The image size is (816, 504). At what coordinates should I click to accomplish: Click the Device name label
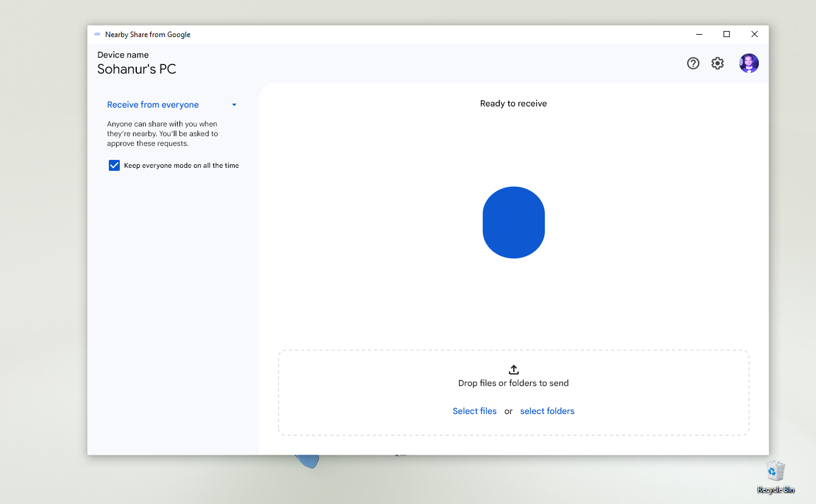pyautogui.click(x=123, y=55)
